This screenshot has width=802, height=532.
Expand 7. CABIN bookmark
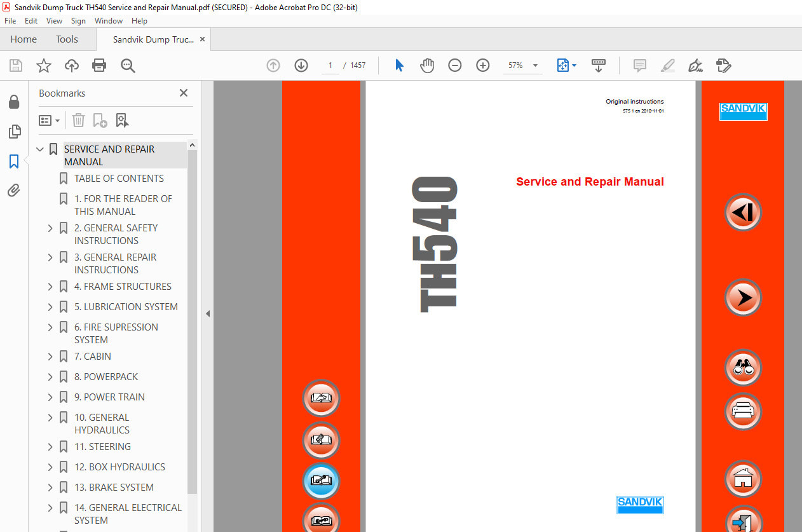click(50, 356)
